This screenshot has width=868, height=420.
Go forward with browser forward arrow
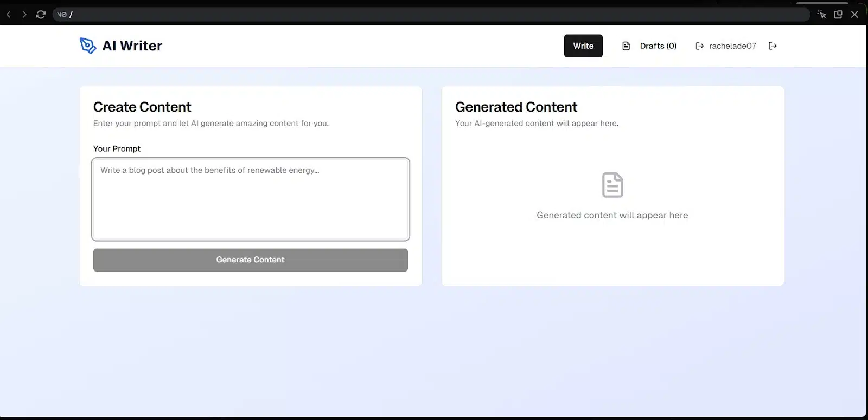pos(24,15)
